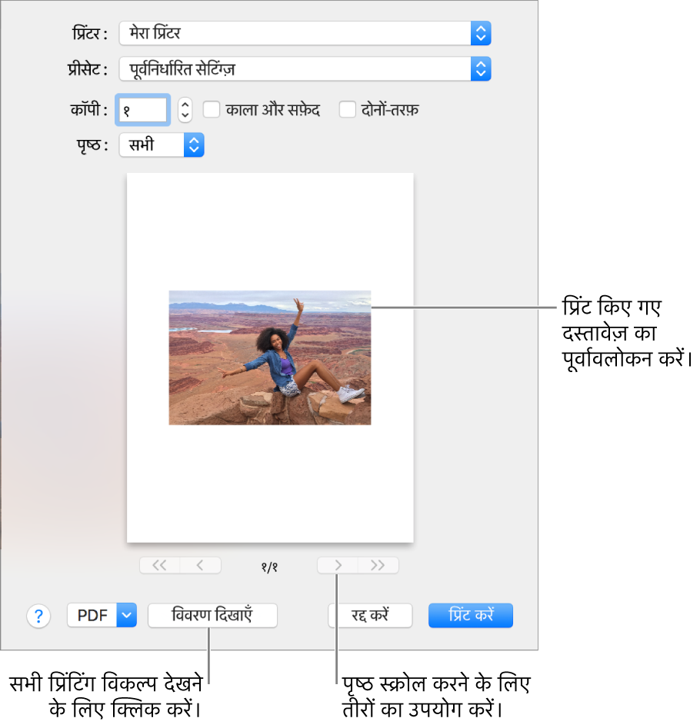Click the PDF button
Image resolution: width=700 pixels, height=728 pixels.
[92, 615]
